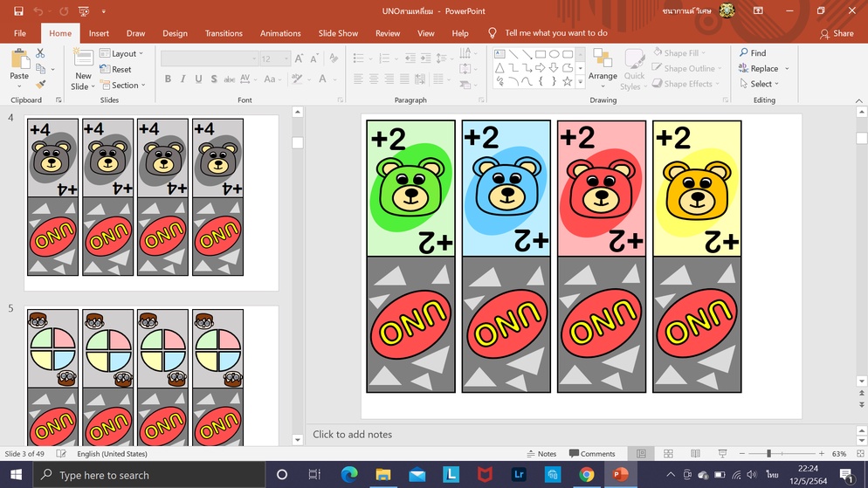This screenshot has height=488, width=868.
Task: Switch to Normal view icon
Action: [641, 454]
